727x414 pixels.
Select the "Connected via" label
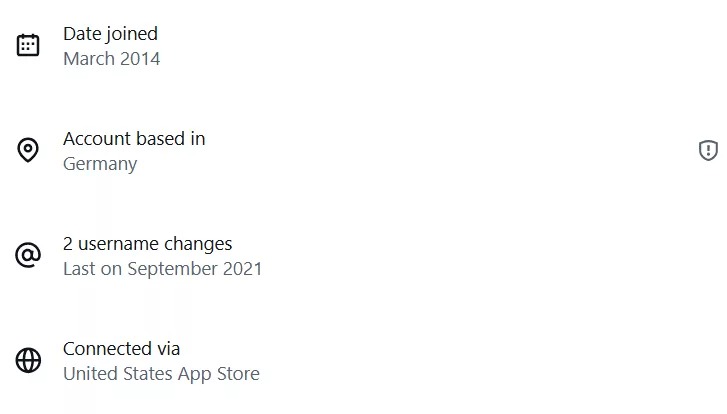121,349
